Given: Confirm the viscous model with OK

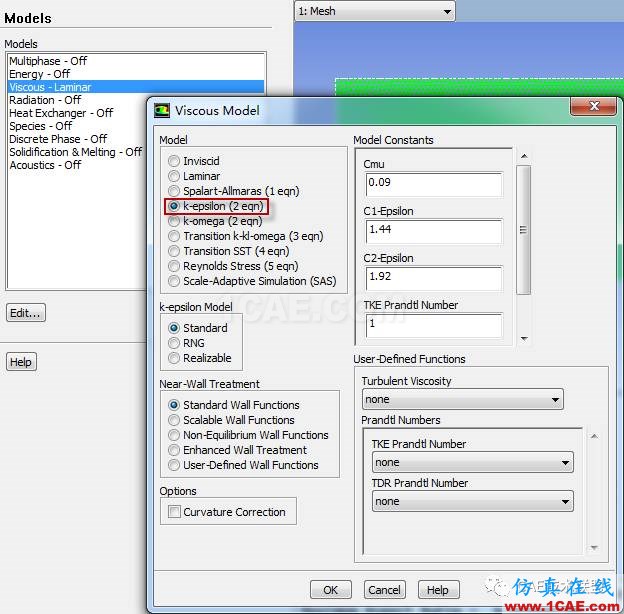Looking at the screenshot, I should 331,589.
